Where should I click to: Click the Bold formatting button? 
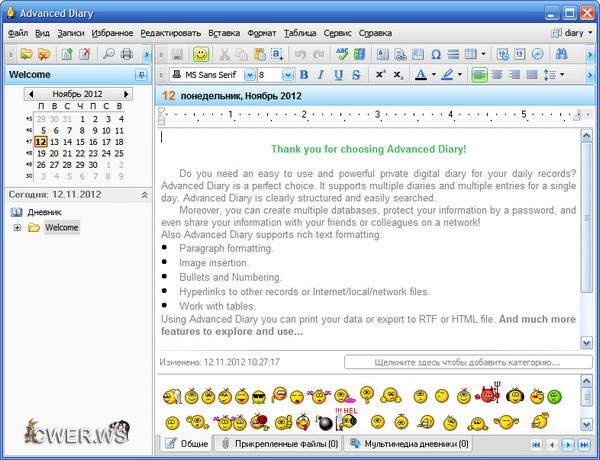click(303, 75)
